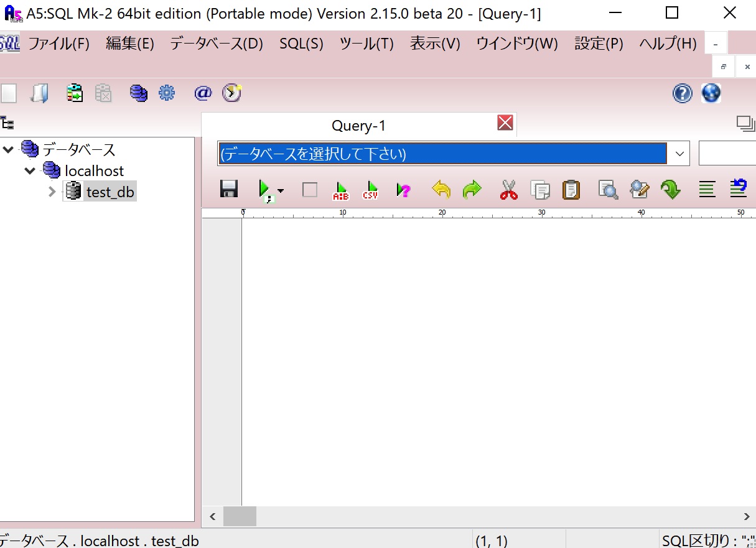Click the A:B result compare execution icon
Image resolution: width=756 pixels, height=548 pixels.
pyautogui.click(x=340, y=190)
